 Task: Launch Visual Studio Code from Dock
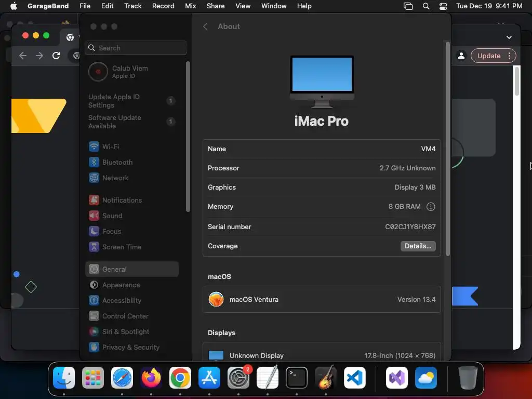pos(355,378)
